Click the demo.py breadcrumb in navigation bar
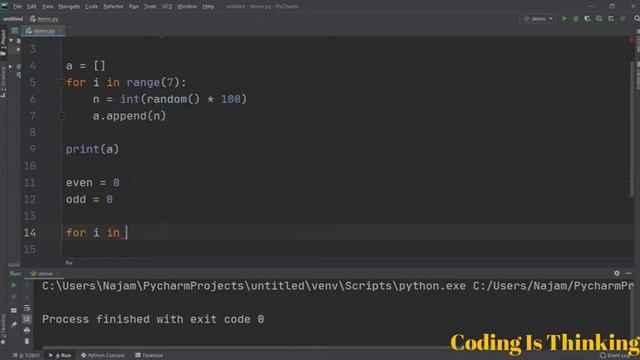 (44, 19)
